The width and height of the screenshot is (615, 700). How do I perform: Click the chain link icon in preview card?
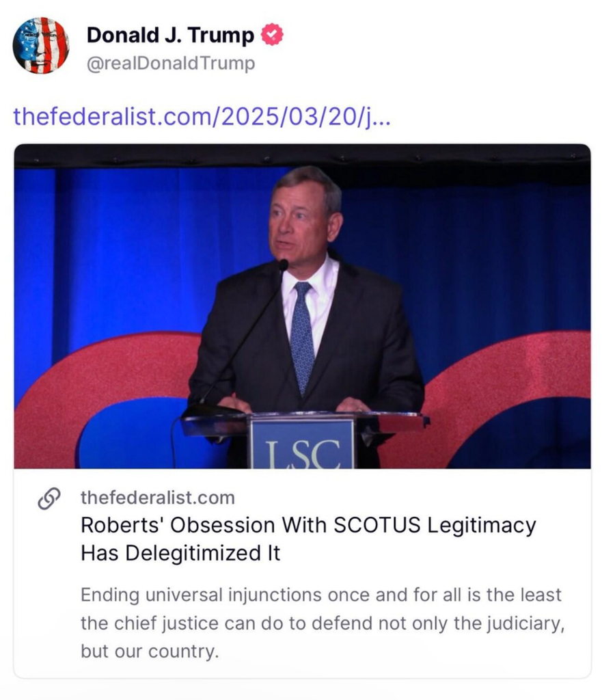tap(49, 500)
